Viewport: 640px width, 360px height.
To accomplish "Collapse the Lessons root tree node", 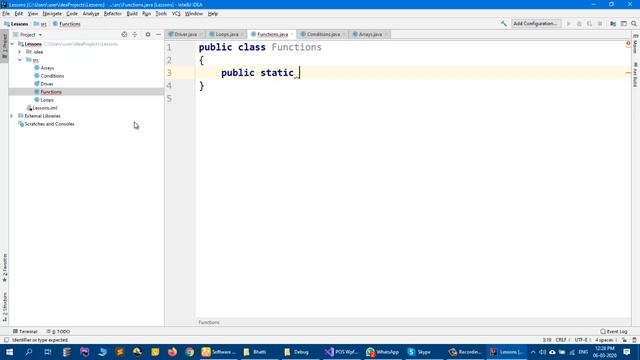I will 12,44.
